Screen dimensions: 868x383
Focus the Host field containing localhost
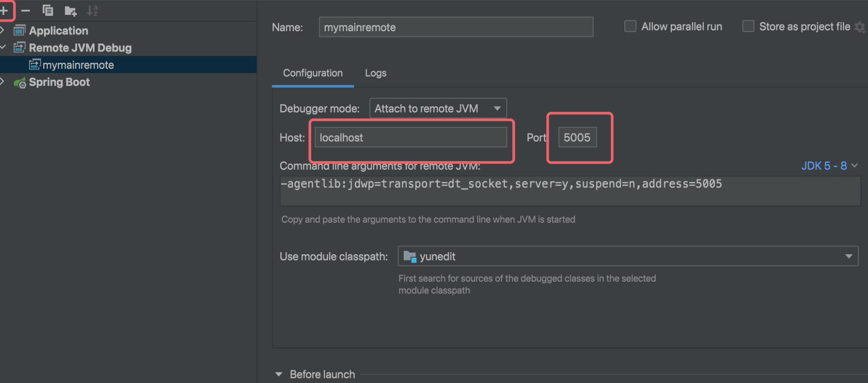411,137
